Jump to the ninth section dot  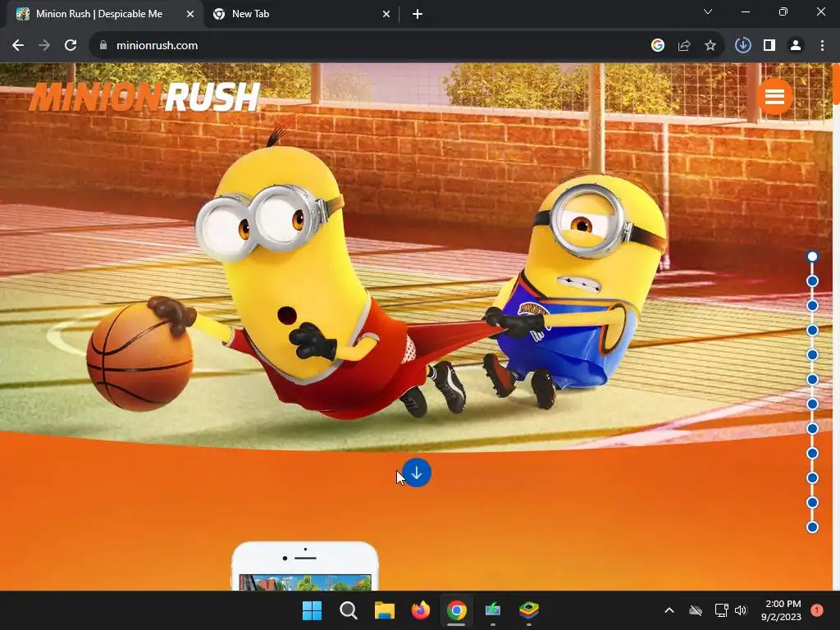(x=813, y=454)
